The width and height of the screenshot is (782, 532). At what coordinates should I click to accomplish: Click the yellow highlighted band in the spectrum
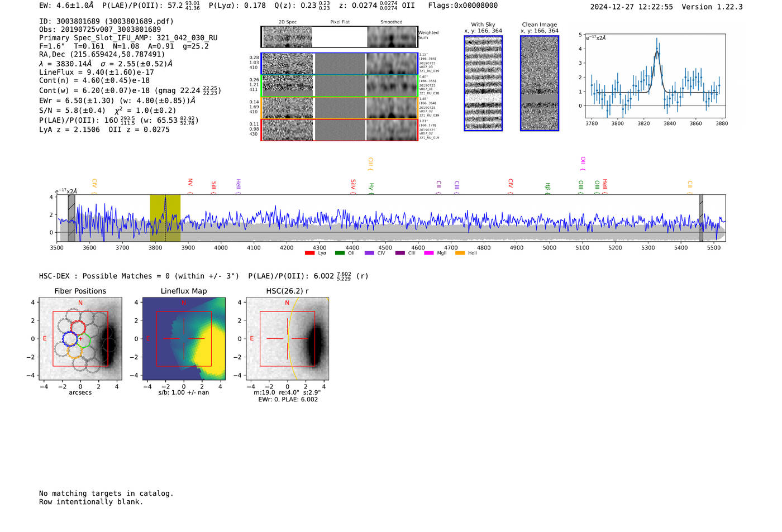point(165,218)
